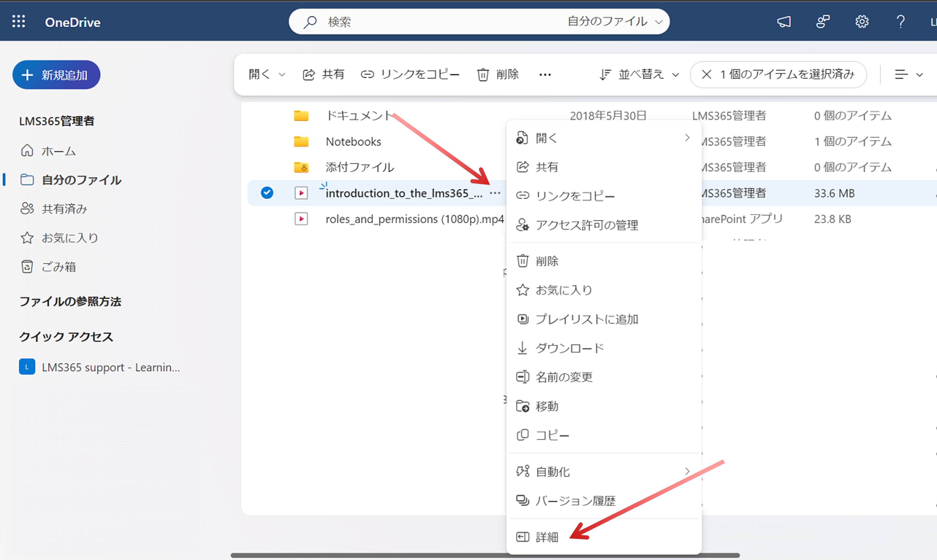
Task: Open the people contacts icon in header
Action: [x=823, y=22]
